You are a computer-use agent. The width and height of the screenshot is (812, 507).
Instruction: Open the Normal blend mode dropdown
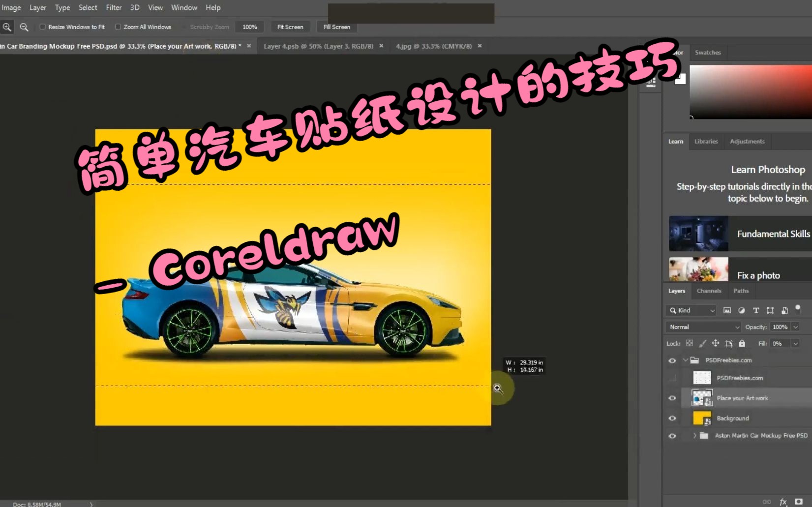click(x=703, y=327)
